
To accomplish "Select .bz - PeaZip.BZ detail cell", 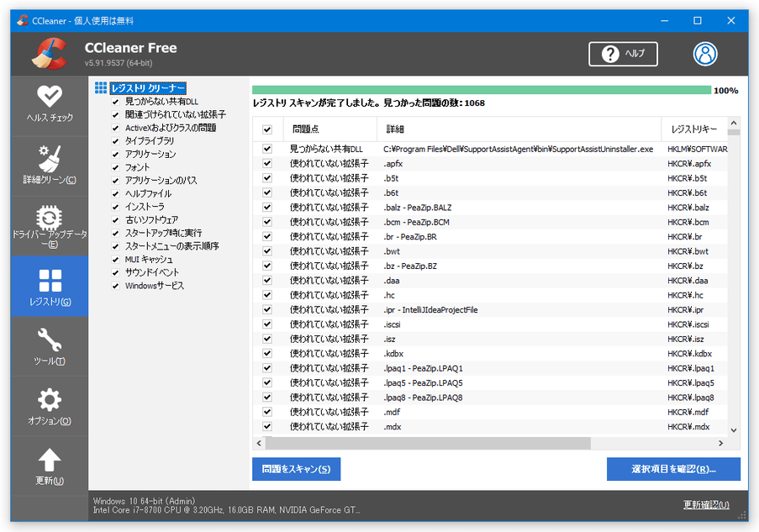I will pyautogui.click(x=410, y=266).
